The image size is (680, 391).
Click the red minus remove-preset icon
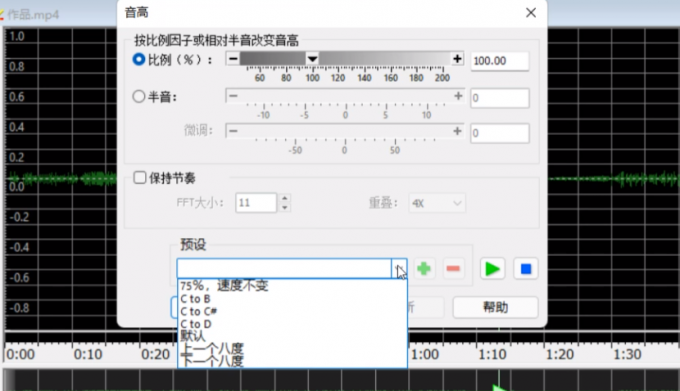click(x=453, y=269)
